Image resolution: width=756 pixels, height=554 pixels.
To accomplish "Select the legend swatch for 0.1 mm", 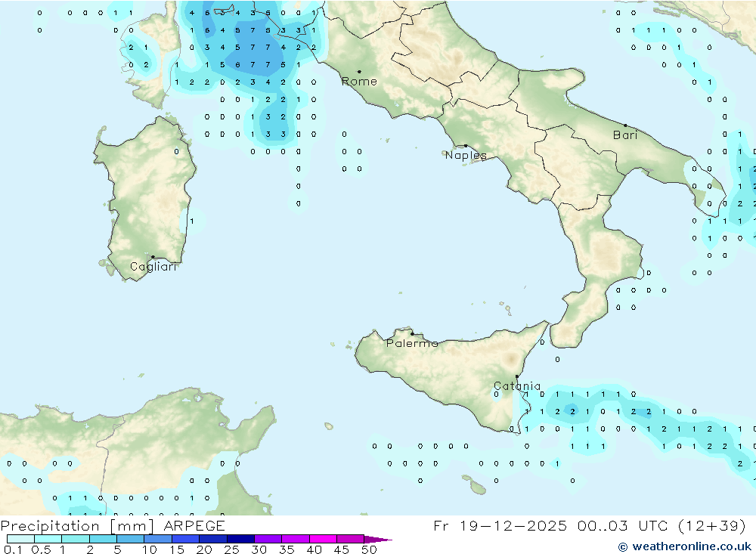I will (20, 539).
